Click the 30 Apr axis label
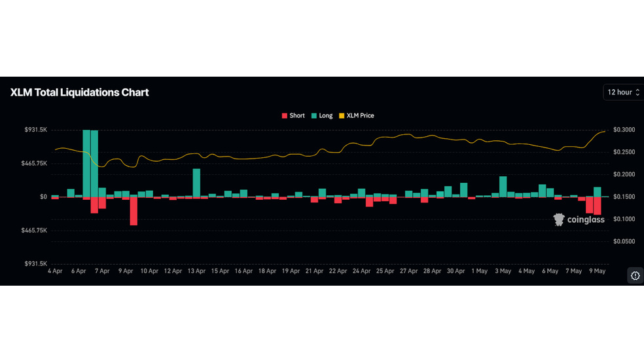The width and height of the screenshot is (644, 363). coord(456,271)
